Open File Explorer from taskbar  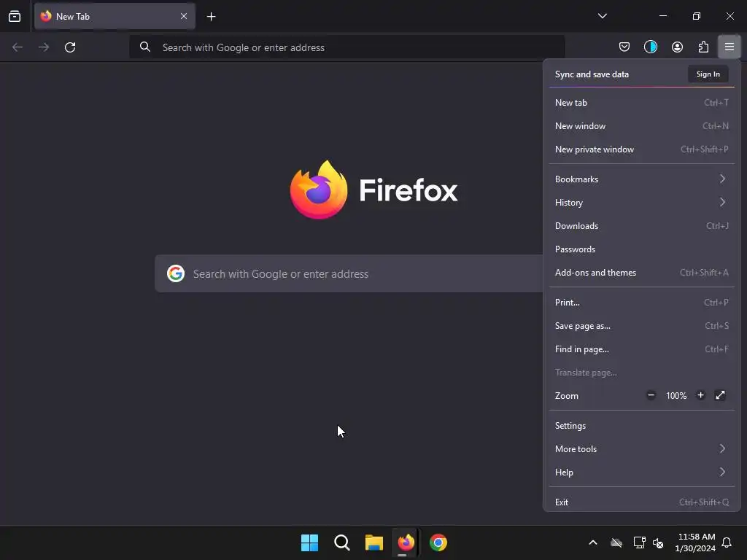[x=374, y=542]
